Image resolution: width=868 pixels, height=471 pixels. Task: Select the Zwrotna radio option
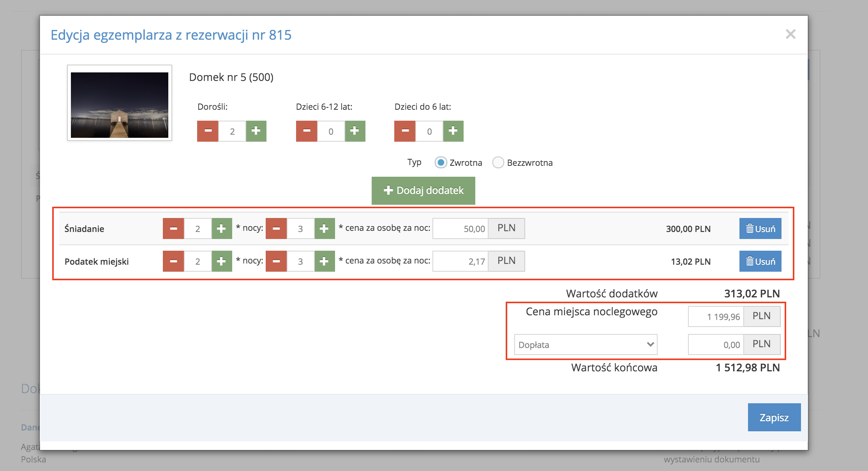point(441,163)
